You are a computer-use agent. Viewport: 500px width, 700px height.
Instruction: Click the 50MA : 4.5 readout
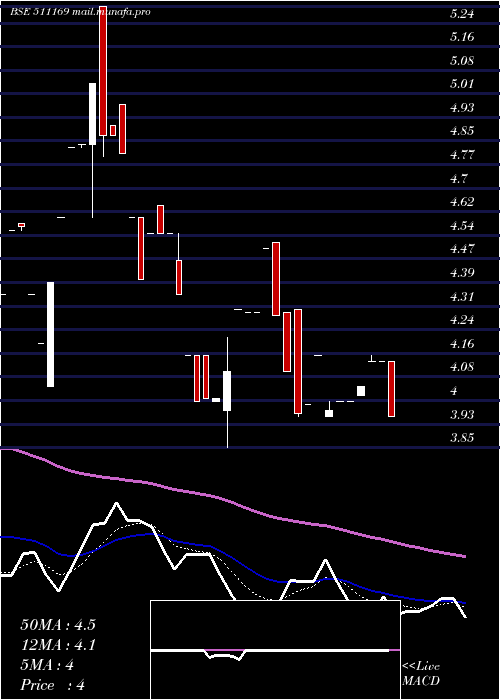[x=58, y=625]
